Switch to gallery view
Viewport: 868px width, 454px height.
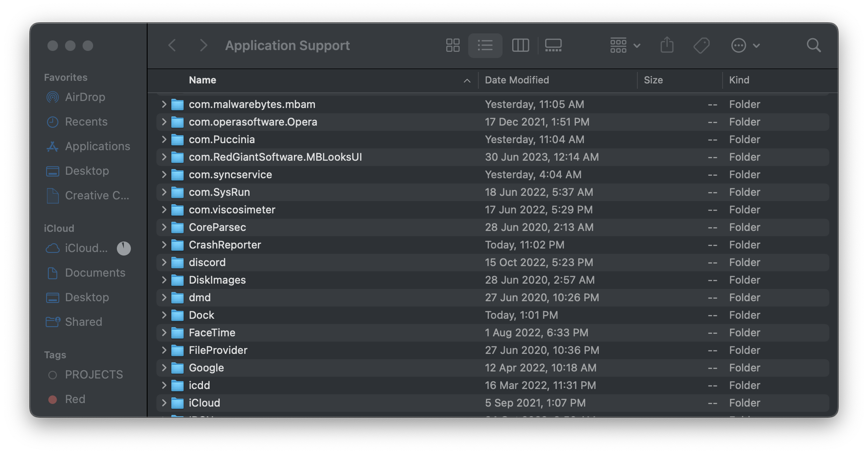[553, 45]
